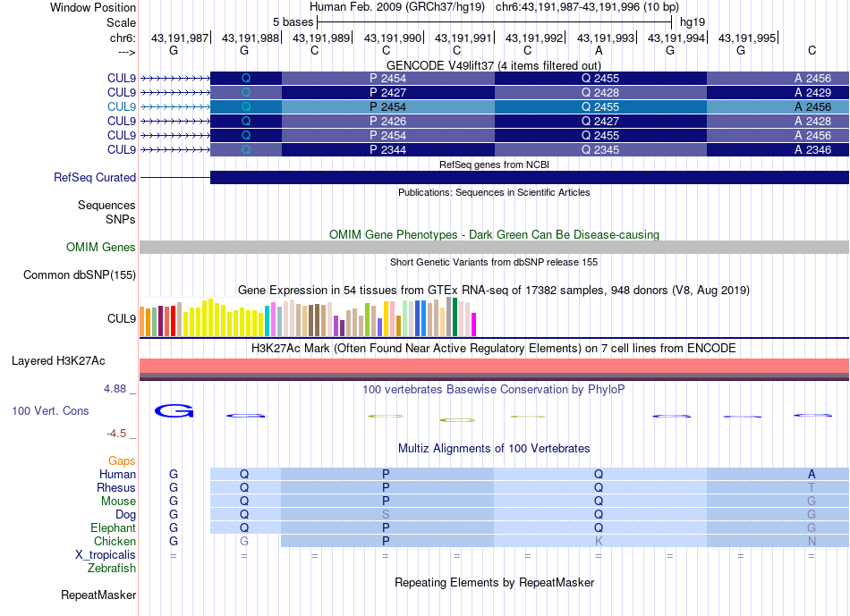Screen dimensions: 850x616
Task: Click the dark green bar in GTEx chart
Action: coord(455,316)
